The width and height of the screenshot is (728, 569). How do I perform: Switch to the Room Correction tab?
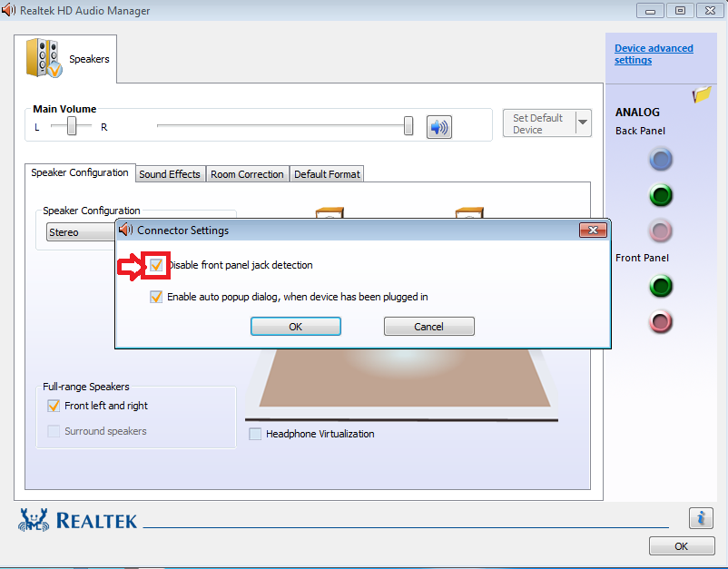tap(247, 174)
